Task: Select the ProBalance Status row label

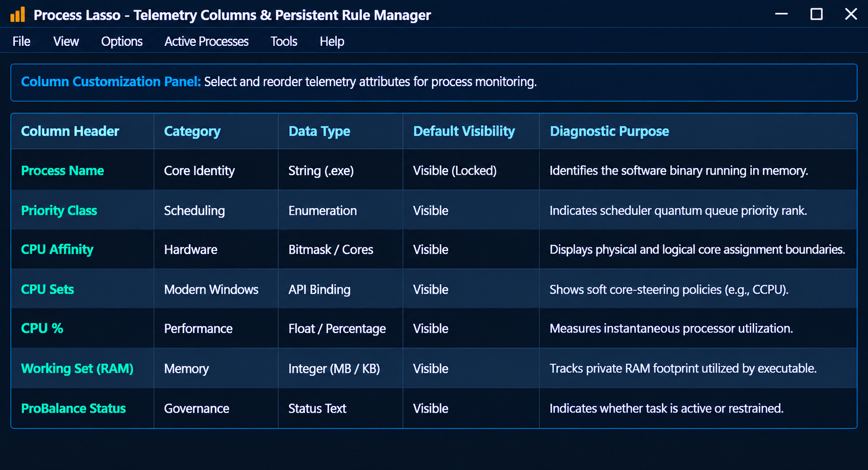Action: pos(73,408)
